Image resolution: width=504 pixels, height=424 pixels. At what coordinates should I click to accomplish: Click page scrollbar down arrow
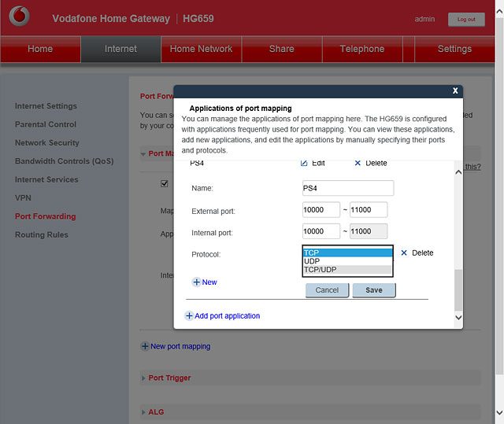499,412
